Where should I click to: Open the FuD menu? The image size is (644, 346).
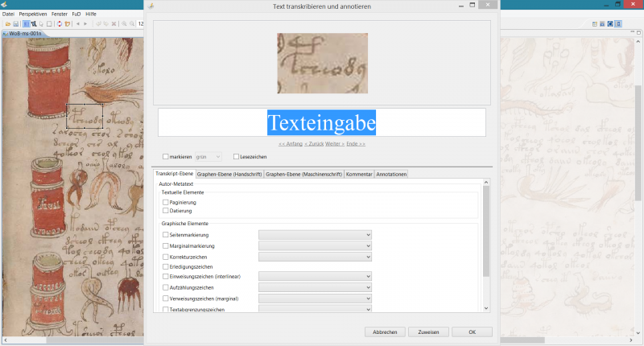point(76,14)
